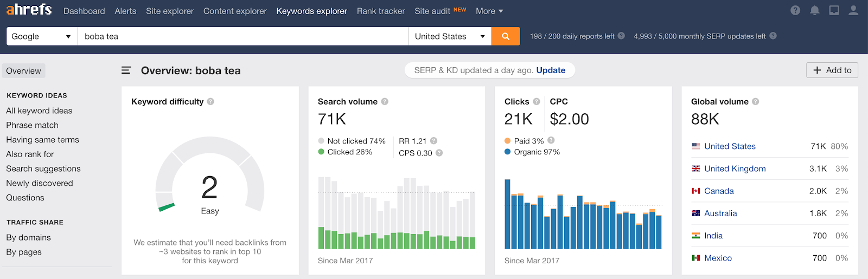The height and width of the screenshot is (279, 868).
Task: Open Questions keyword ideas
Action: 25,198
